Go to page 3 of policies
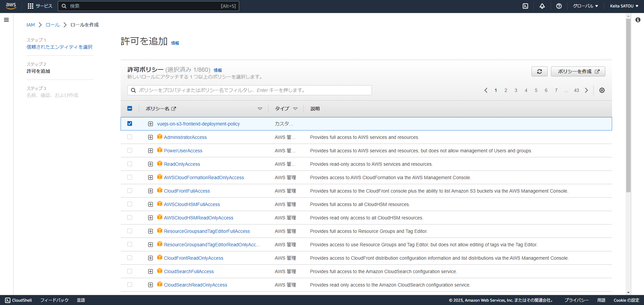This screenshot has height=305, width=644. tap(516, 90)
